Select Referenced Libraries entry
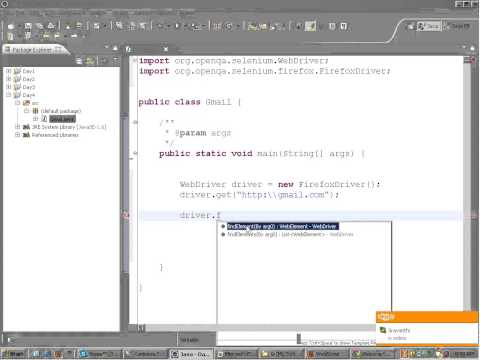This screenshot has width=480, height=360. click(x=55, y=135)
